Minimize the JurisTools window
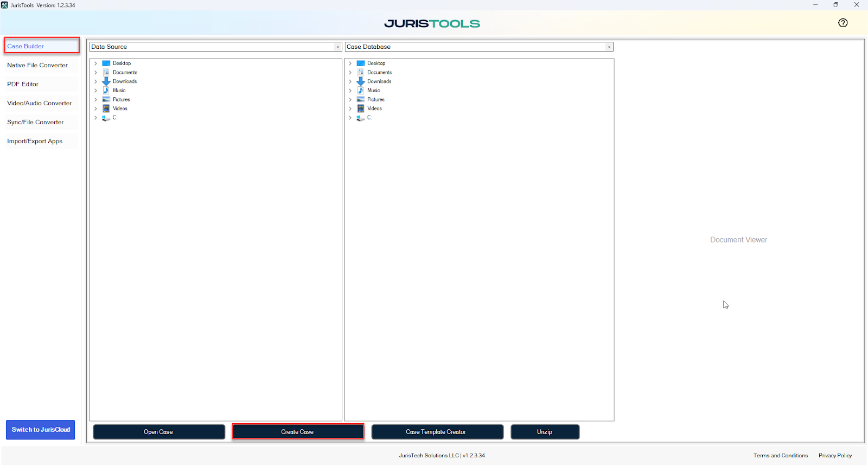 pos(815,5)
